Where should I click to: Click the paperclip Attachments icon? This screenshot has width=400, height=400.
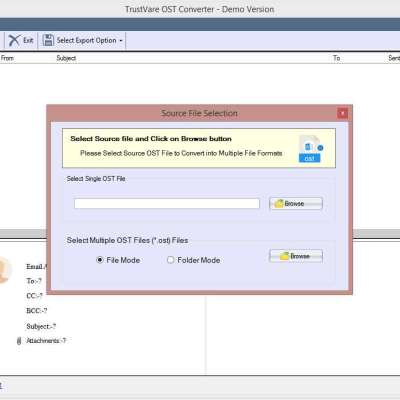19,341
